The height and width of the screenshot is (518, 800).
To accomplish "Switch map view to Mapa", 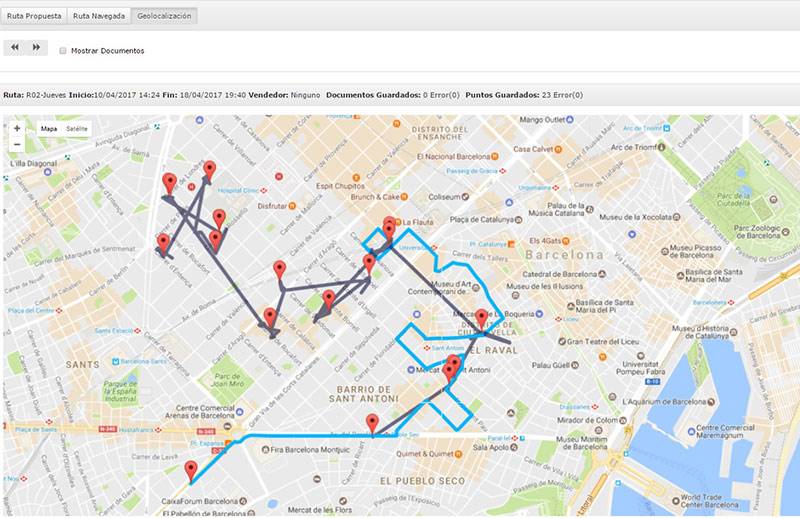I will coord(49,129).
